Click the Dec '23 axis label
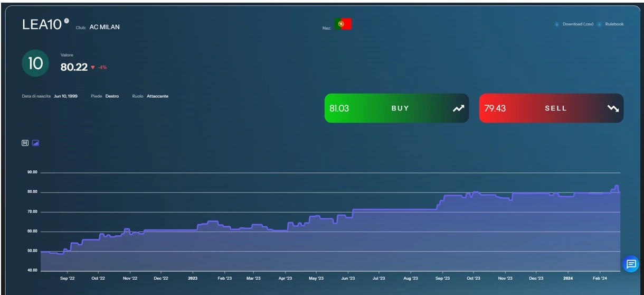644x295 pixels. coord(536,278)
